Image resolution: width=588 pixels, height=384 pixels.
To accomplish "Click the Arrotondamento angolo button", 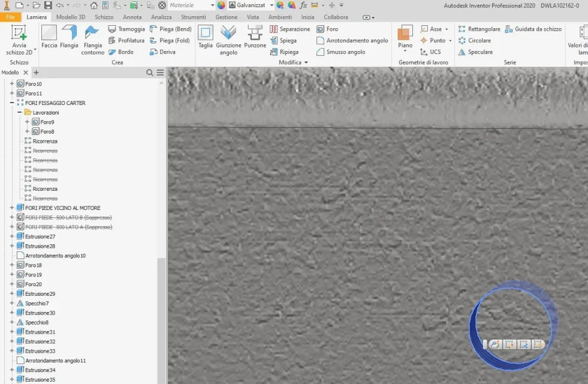I will pos(352,40).
